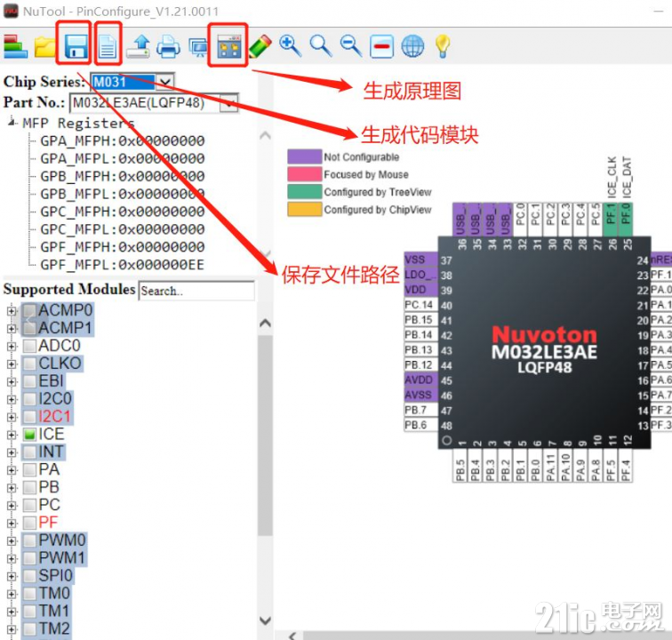Click the stacked books icon in toolbar

tap(15, 46)
